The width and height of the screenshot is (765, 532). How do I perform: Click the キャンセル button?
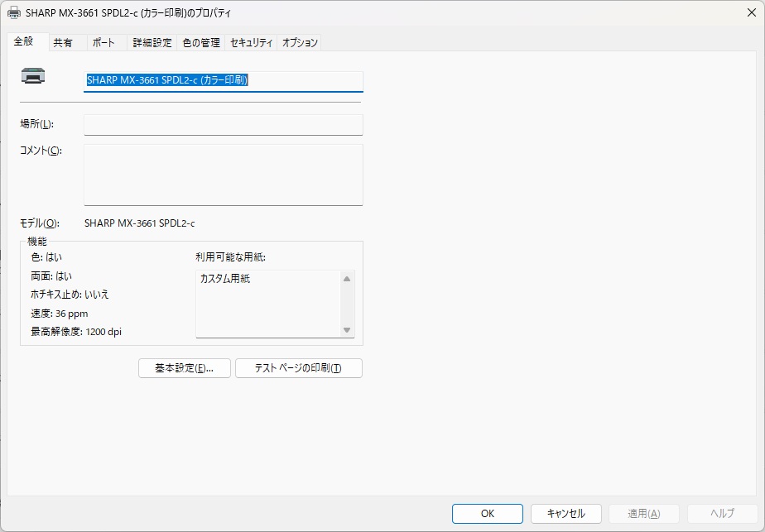[x=565, y=513]
